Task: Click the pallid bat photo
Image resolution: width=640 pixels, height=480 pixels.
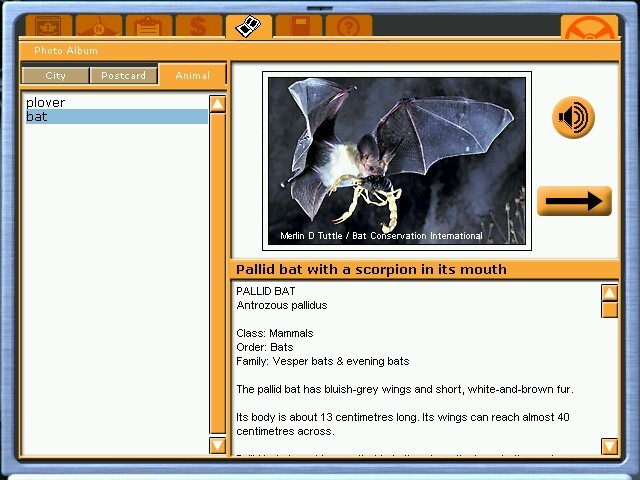Action: (397, 161)
